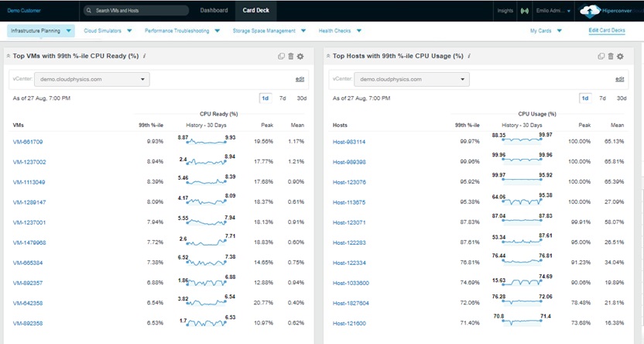Image resolution: width=644 pixels, height=344 pixels.
Task: Click the info icon beside CPU Ready title
Action: (x=145, y=57)
